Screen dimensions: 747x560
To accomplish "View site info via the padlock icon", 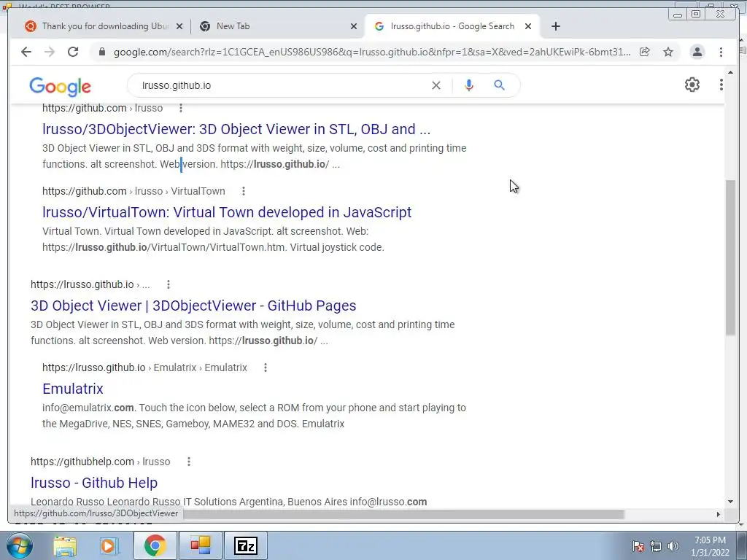I will [x=101, y=52].
